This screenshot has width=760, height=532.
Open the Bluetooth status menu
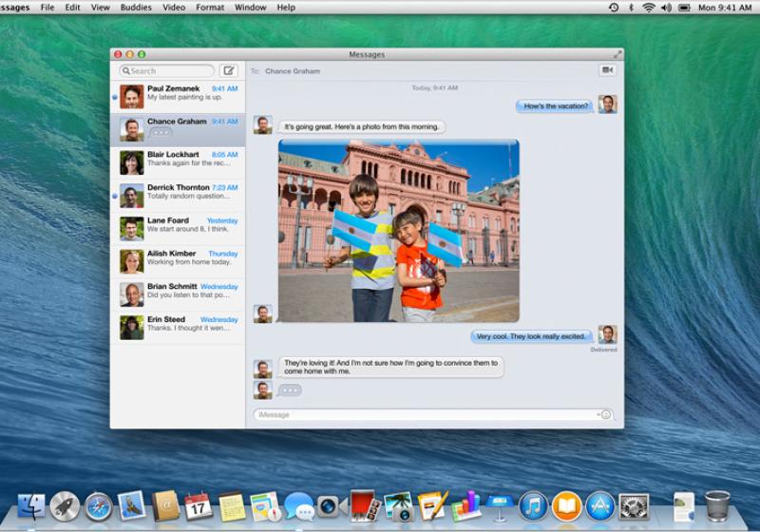tap(631, 8)
